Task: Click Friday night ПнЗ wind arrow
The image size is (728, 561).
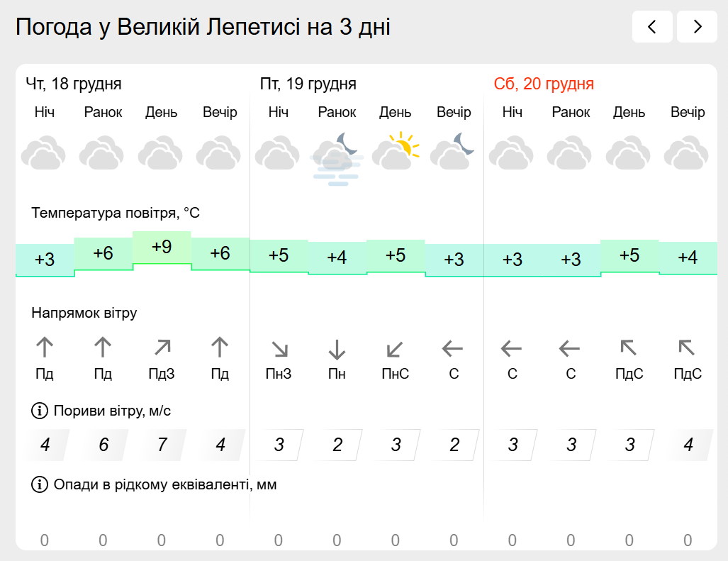Action: (279, 348)
